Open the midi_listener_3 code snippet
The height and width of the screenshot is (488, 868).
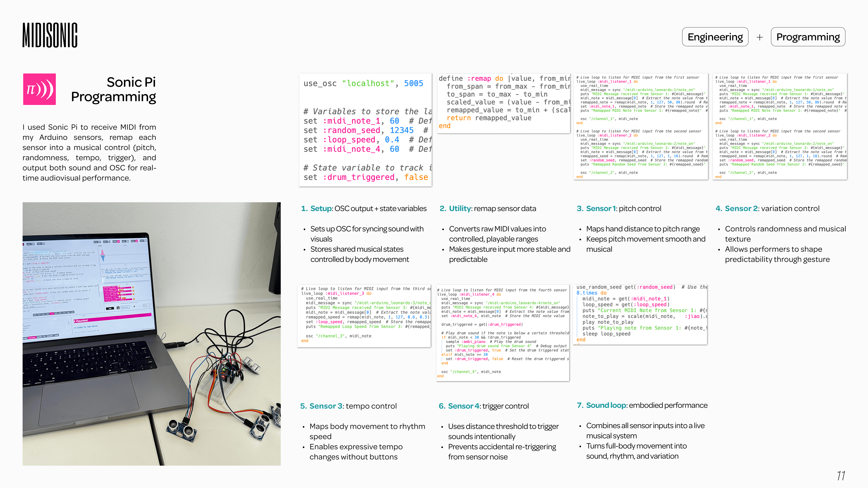364,315
